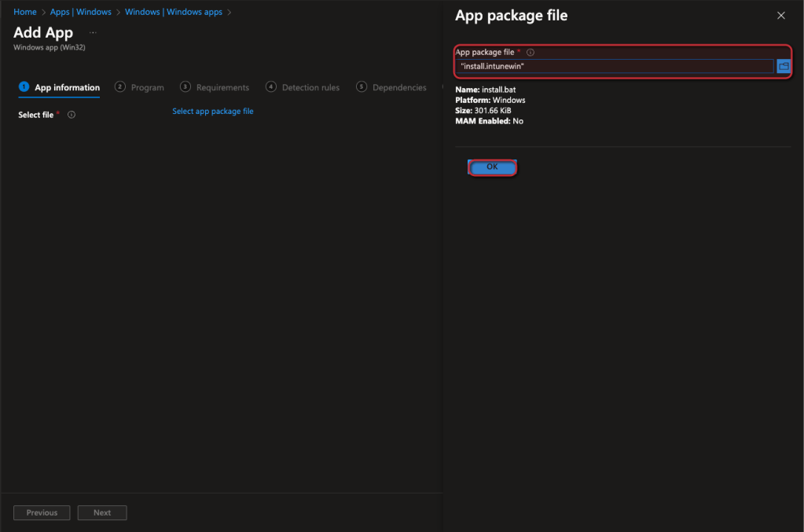Go to the Dependencies step tab
Image resolution: width=804 pixels, height=532 pixels.
pyautogui.click(x=399, y=87)
